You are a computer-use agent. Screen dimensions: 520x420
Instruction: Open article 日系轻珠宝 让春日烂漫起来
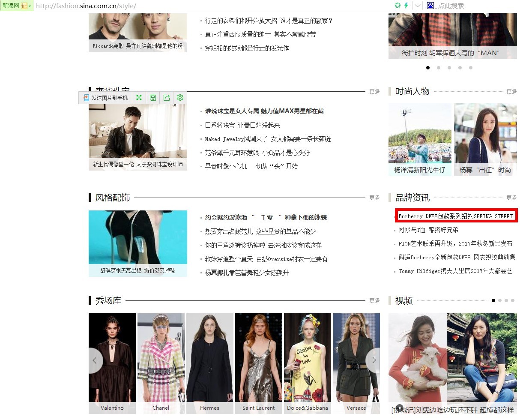[x=242, y=125]
